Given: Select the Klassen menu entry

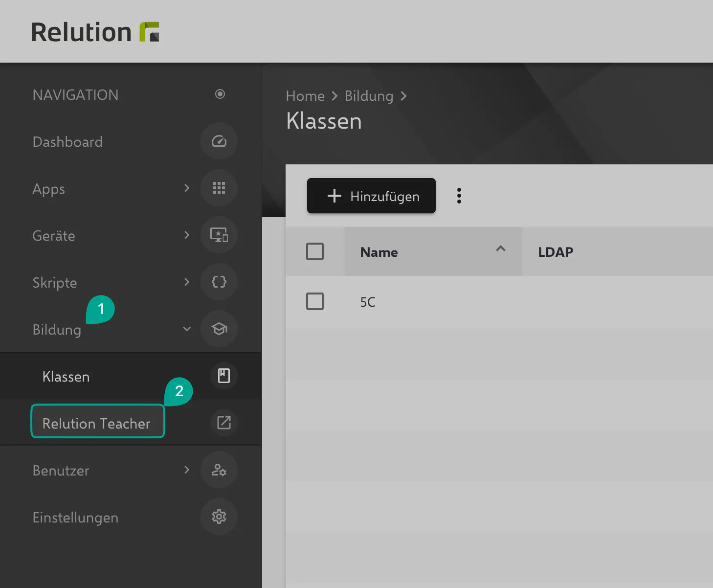Looking at the screenshot, I should (x=66, y=376).
